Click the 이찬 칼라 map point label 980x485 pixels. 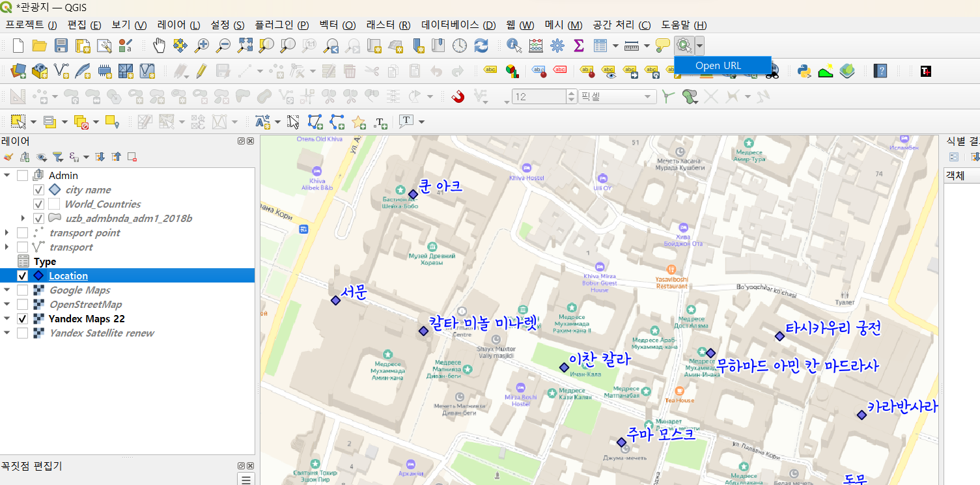pos(600,359)
